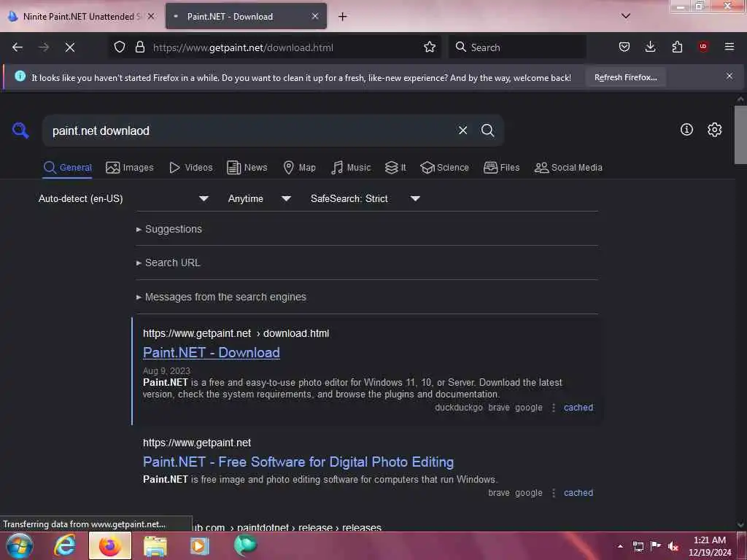Open Windows Media Player taskbar icon
This screenshot has width=747, height=560.
tap(200, 545)
